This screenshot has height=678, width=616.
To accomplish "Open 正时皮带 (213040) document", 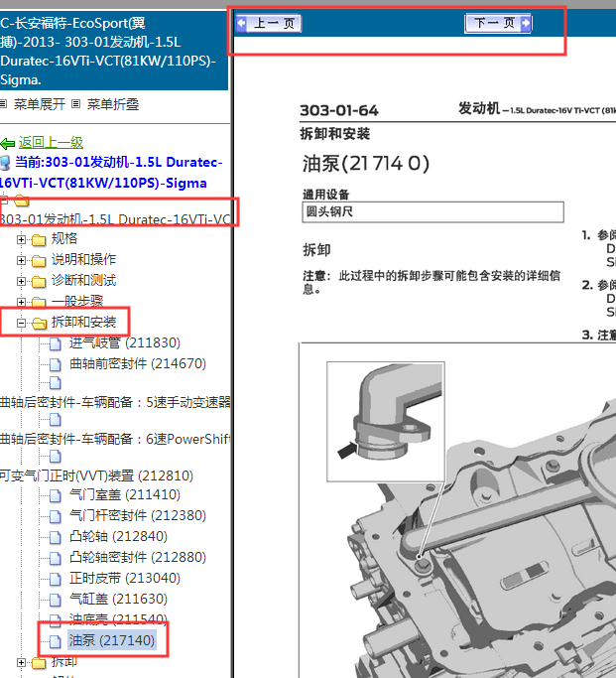I will tap(125, 578).
